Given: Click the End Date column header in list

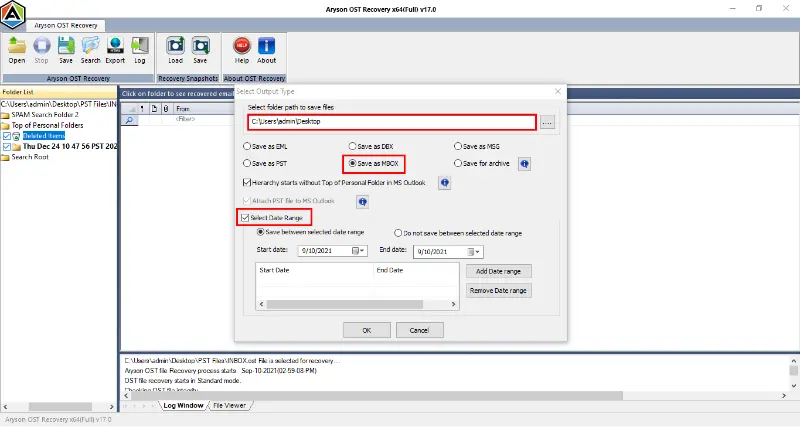Looking at the screenshot, I should tap(416, 270).
